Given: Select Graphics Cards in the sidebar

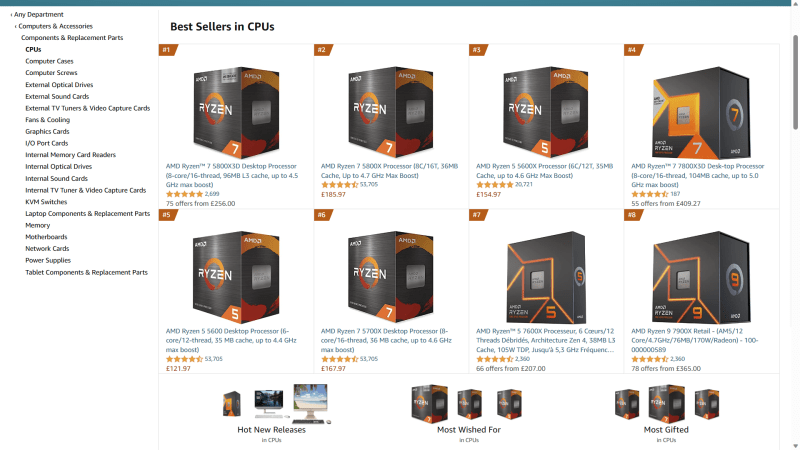Looking at the screenshot, I should coord(47,132).
